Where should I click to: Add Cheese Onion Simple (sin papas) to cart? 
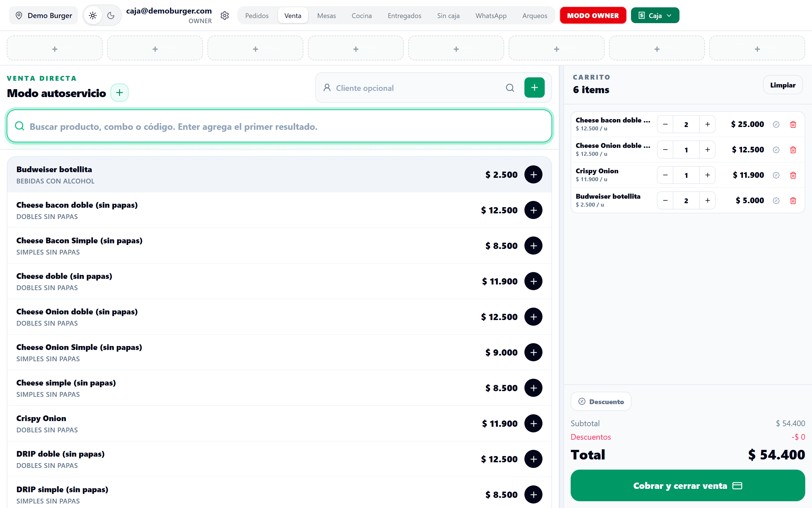point(533,352)
